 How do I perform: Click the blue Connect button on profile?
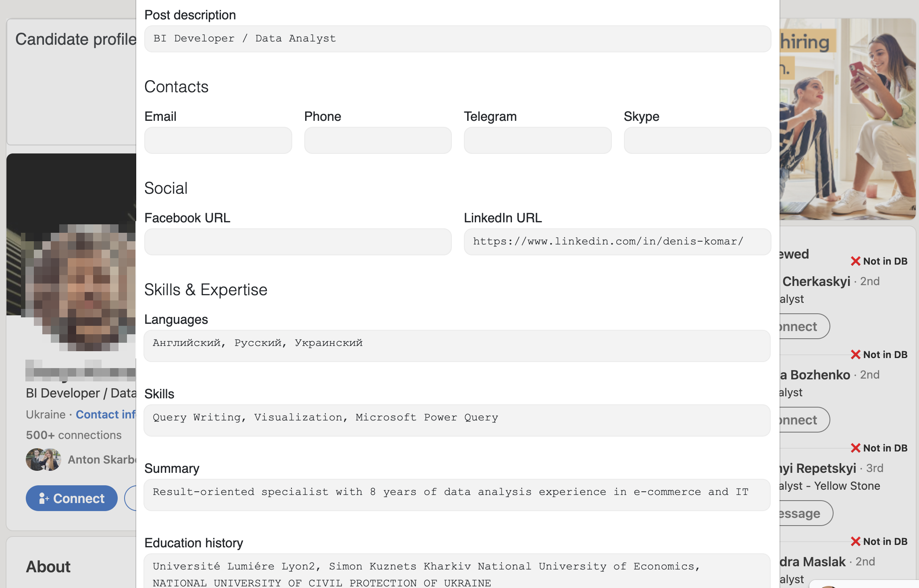click(x=72, y=498)
